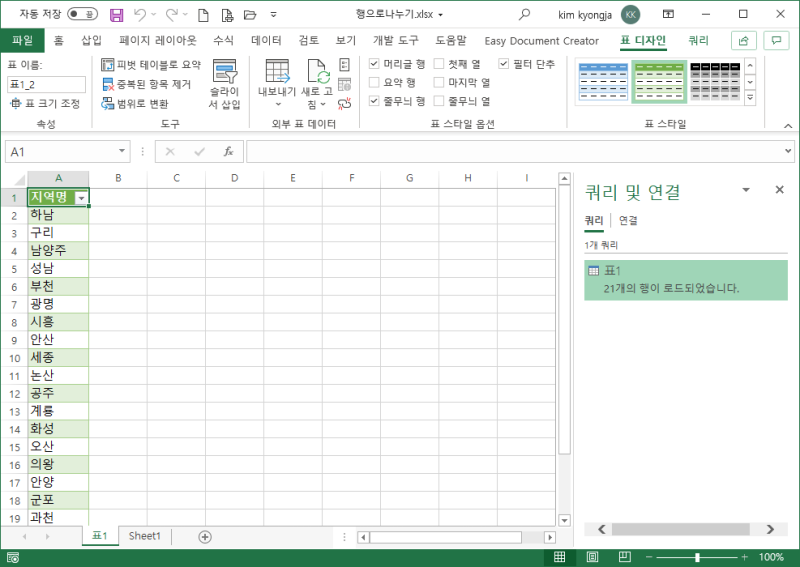800x567 pixels.
Task: Open table properties icon
Action: [345, 64]
